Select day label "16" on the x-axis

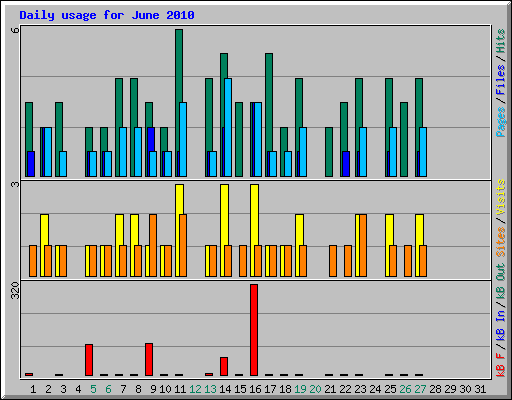click(x=255, y=389)
